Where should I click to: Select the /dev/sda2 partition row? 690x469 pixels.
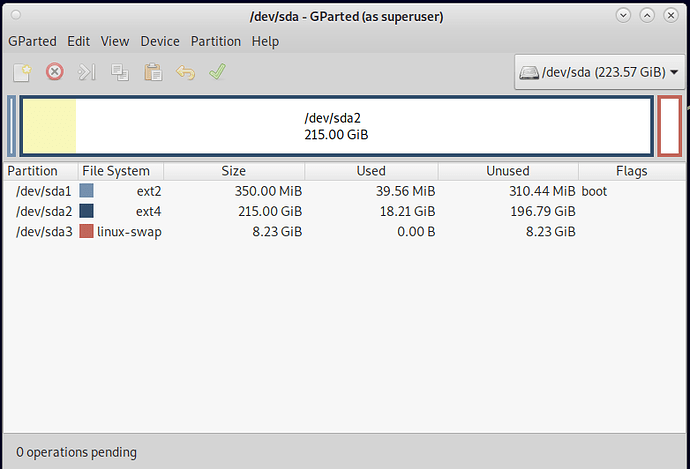click(x=344, y=212)
